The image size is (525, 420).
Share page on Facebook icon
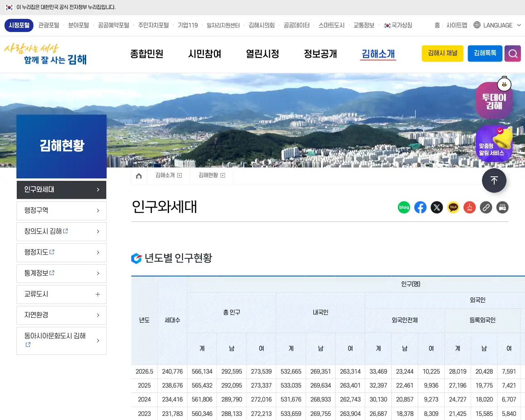coord(420,208)
